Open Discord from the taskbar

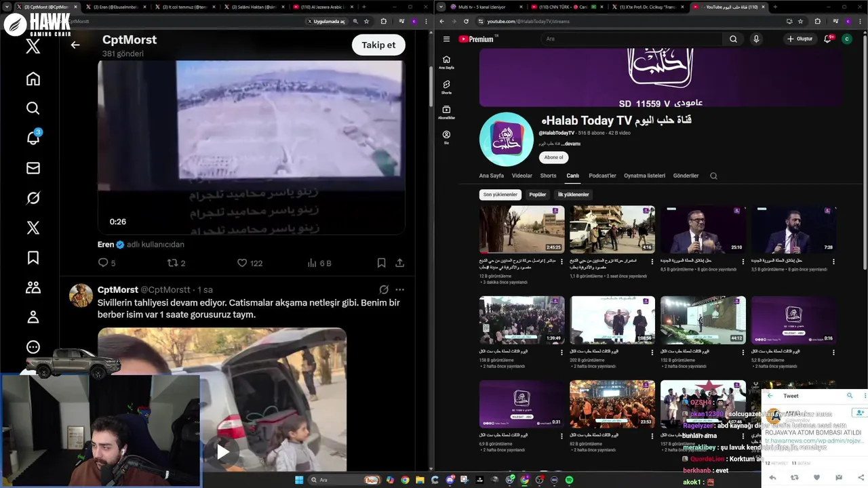(x=450, y=480)
